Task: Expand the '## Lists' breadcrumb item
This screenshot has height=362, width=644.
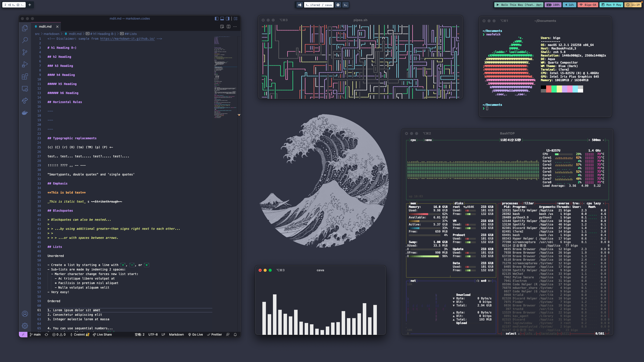Action: (x=131, y=34)
